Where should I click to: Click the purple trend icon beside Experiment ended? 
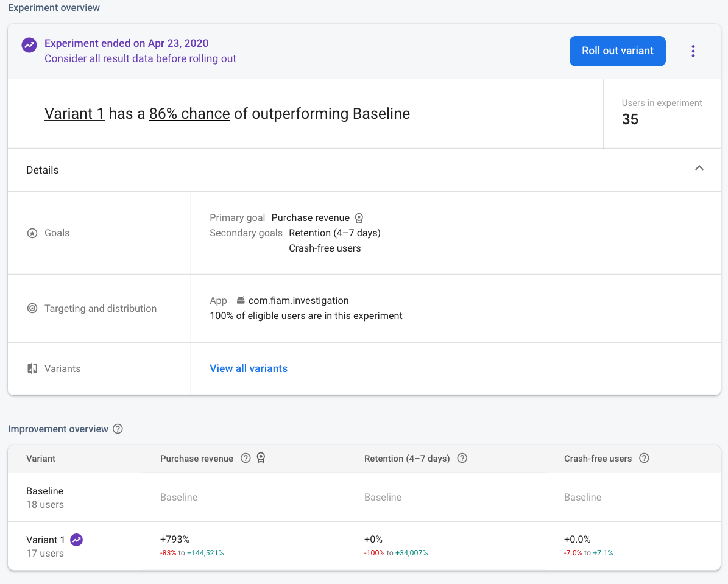coord(29,45)
